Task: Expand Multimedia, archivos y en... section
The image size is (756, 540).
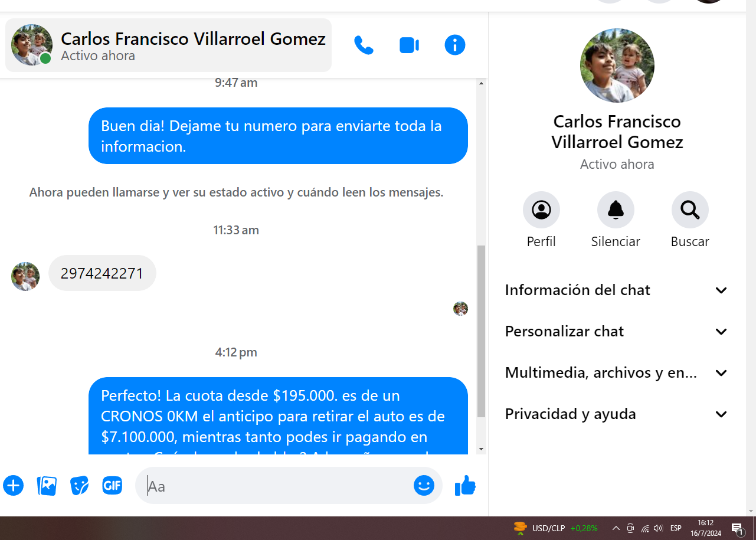Action: pyautogui.click(x=617, y=372)
